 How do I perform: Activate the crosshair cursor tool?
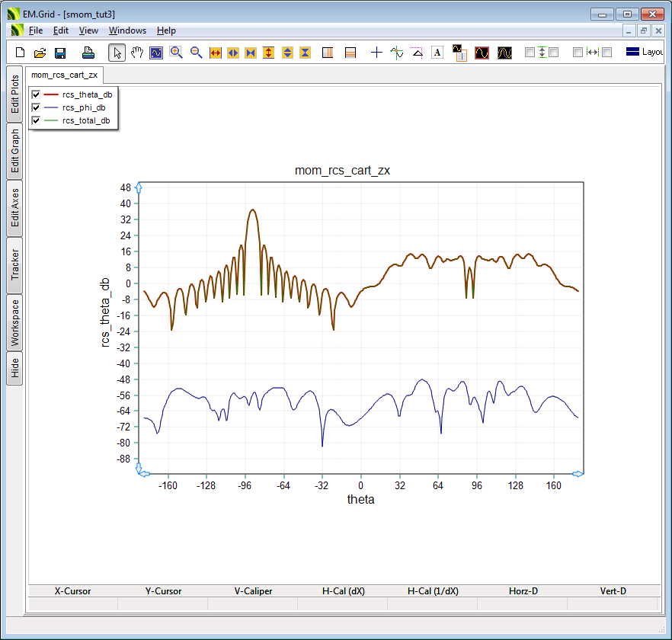pyautogui.click(x=376, y=53)
